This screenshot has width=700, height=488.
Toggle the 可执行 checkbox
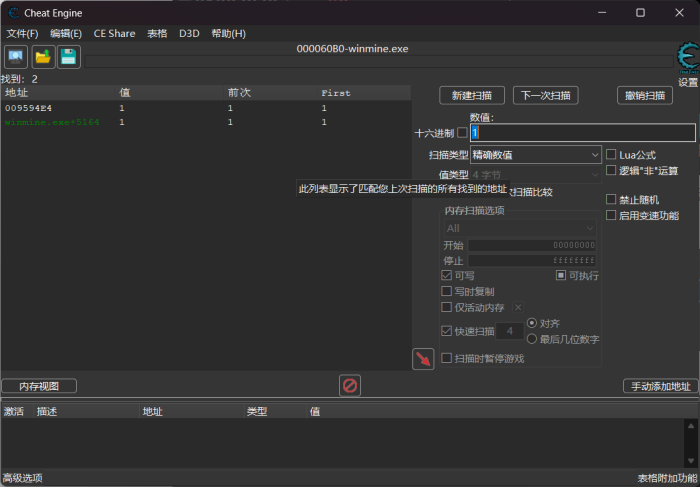click(x=561, y=275)
